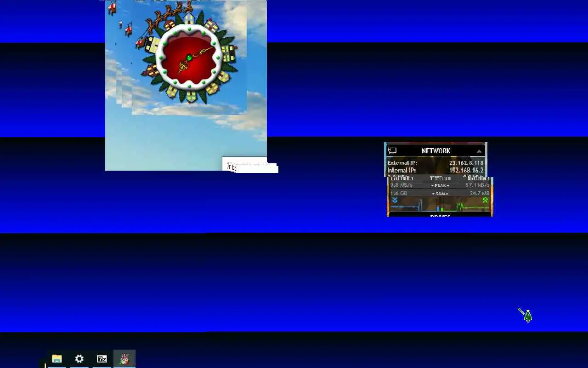Click the External IP label

[x=402, y=163]
